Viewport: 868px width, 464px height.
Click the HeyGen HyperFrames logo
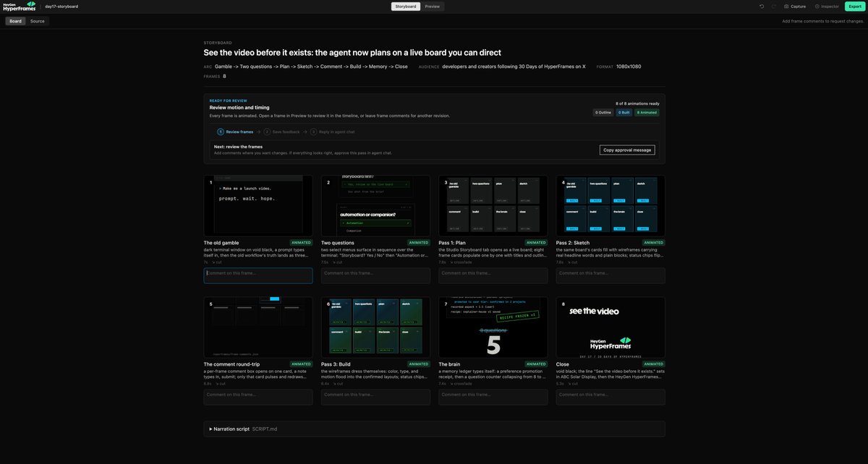pyautogui.click(x=20, y=6)
